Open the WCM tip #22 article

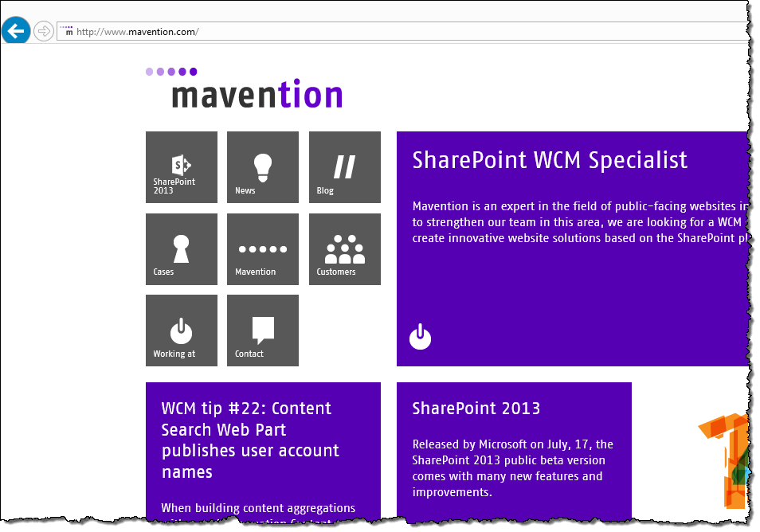(x=250, y=440)
